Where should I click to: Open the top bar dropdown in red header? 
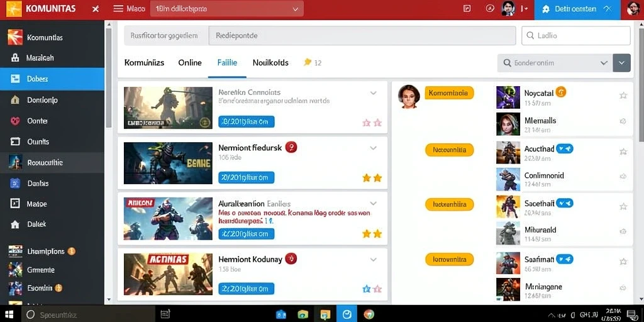point(226,9)
